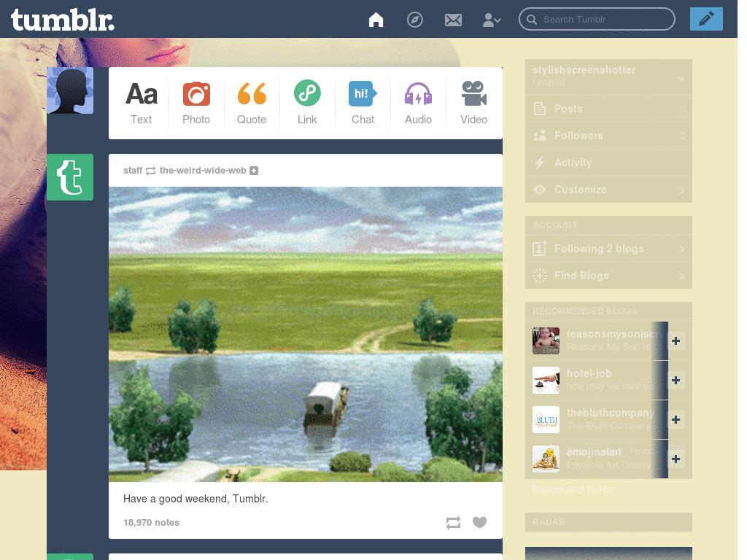Create a new Text post
747x560 pixels.
point(141,103)
